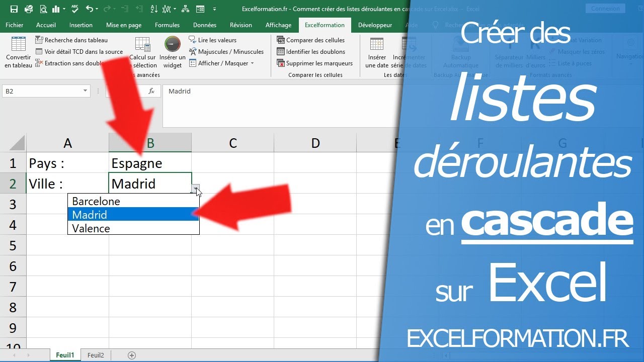This screenshot has height=362, width=644.
Task: Select row 5 header
Action: (13, 245)
